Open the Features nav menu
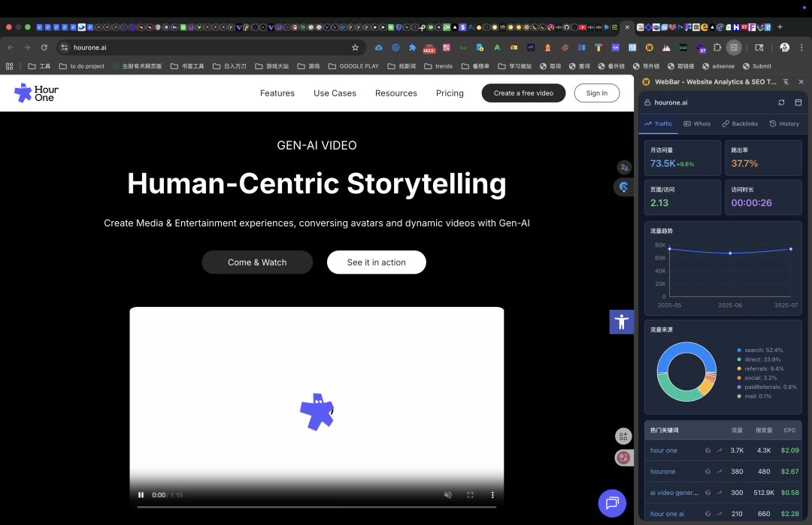This screenshot has width=812, height=525. point(277,93)
